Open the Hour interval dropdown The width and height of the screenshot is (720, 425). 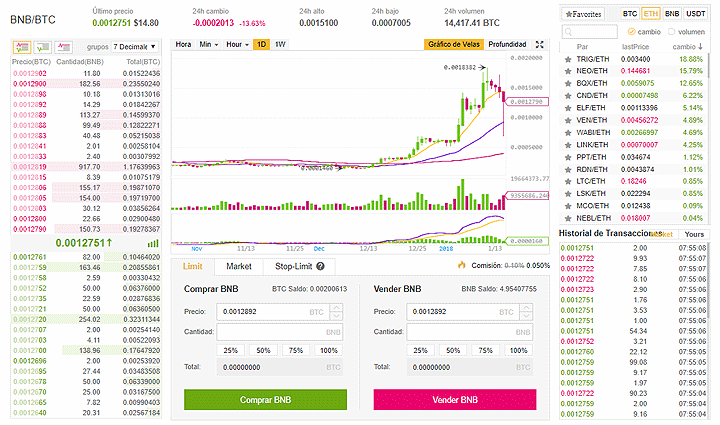237,45
